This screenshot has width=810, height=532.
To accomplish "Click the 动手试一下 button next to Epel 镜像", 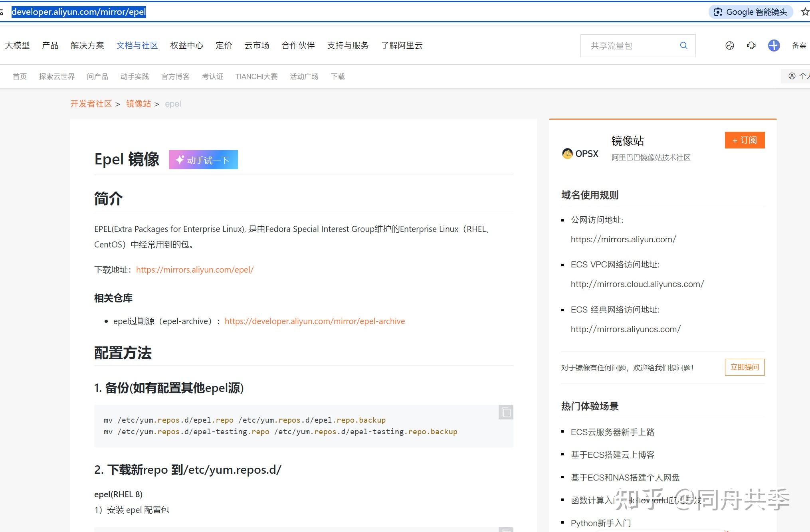I will click(203, 159).
